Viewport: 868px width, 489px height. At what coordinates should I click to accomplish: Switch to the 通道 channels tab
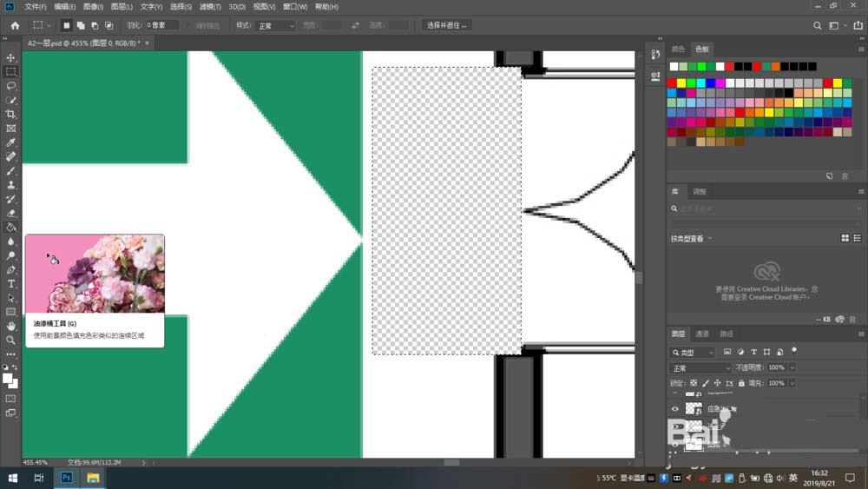coord(702,334)
